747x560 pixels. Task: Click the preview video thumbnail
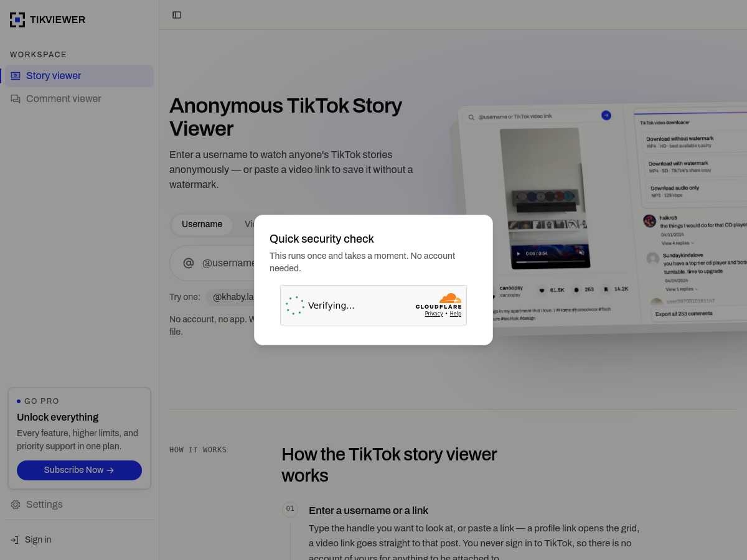[545, 198]
